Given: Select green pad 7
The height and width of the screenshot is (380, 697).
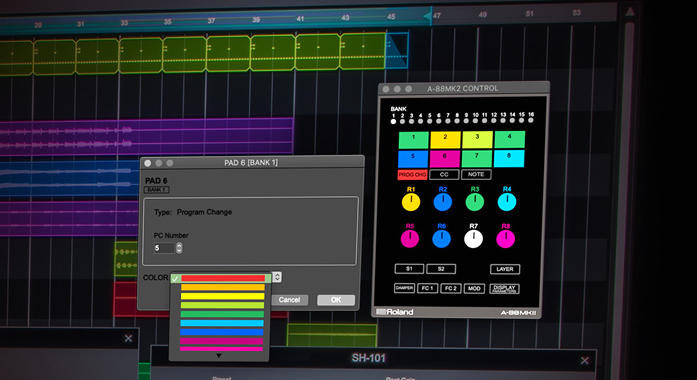Looking at the screenshot, I should [477, 159].
